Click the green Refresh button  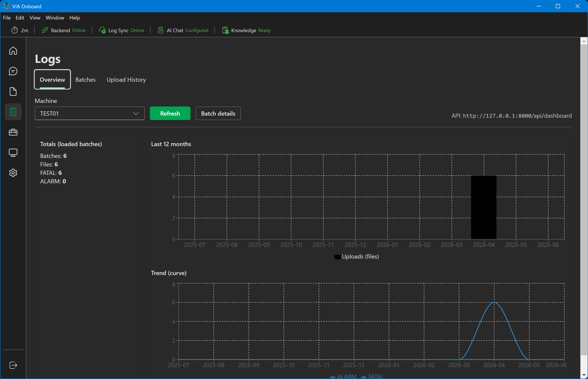[x=170, y=113]
